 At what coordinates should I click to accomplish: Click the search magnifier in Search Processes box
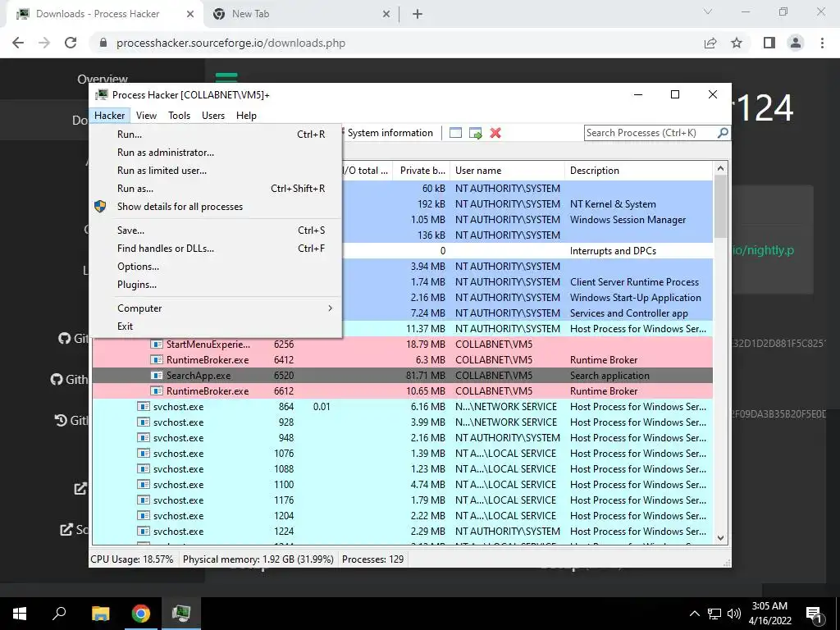(723, 132)
